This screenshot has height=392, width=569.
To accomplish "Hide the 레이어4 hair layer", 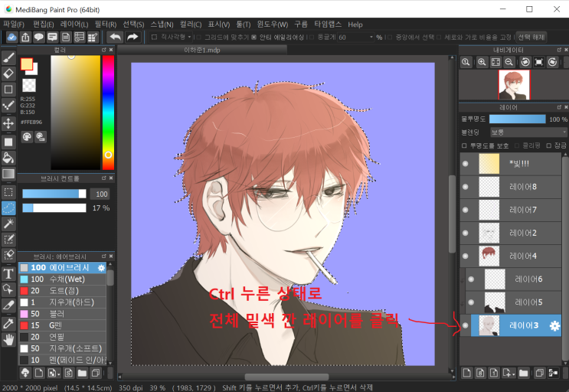I will tap(465, 256).
